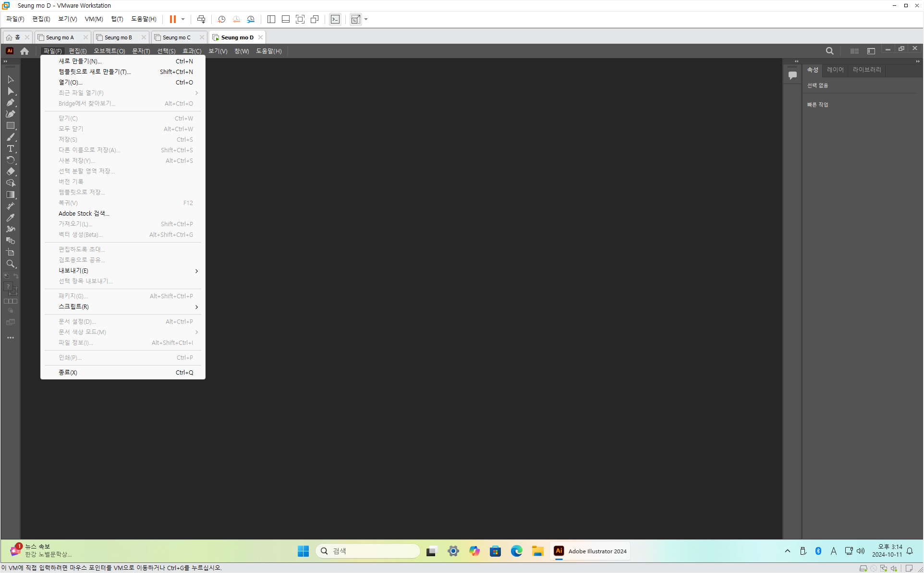Select the Eraser tool
Screen dimensions: 924x573
click(11, 171)
